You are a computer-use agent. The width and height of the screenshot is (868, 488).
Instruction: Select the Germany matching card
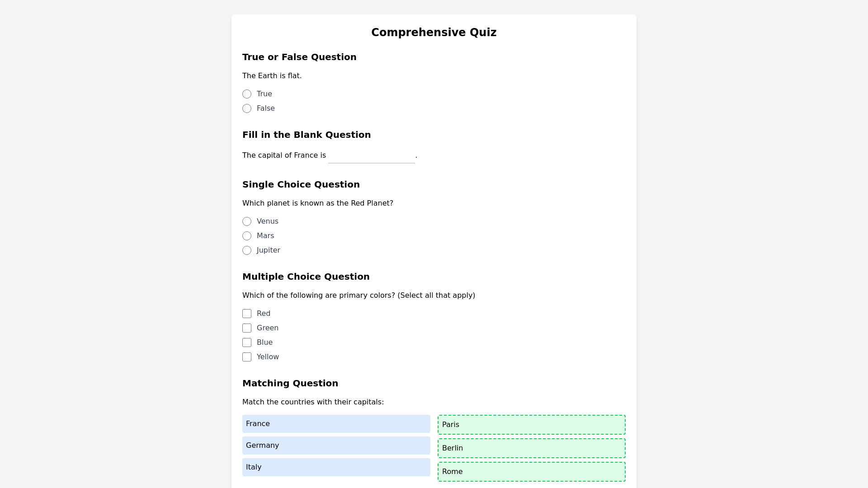click(x=336, y=446)
